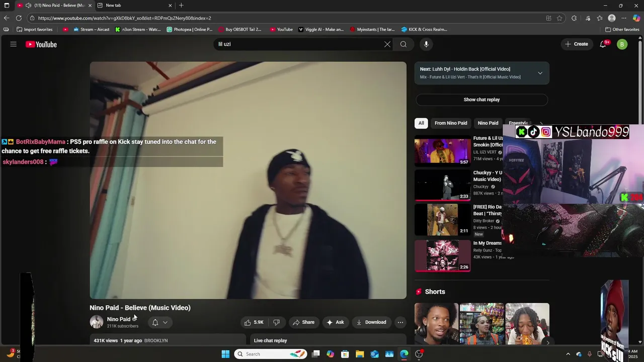The height and width of the screenshot is (362, 644).
Task: Click the Windows taskbar search box
Action: click(x=271, y=354)
